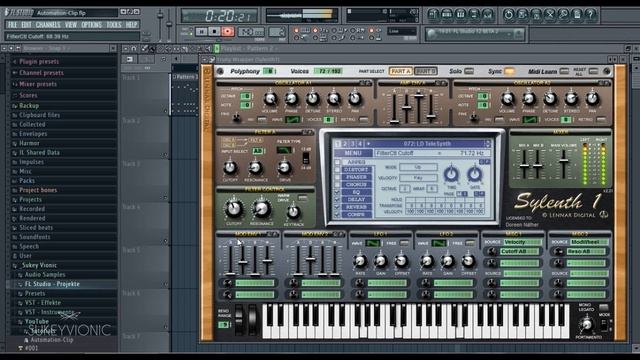
Task: Expand the Project bones folder
Action: [38, 190]
